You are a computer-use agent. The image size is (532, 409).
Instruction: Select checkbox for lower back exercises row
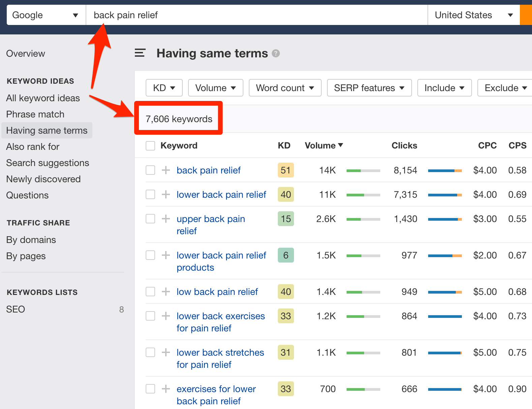[x=150, y=316]
